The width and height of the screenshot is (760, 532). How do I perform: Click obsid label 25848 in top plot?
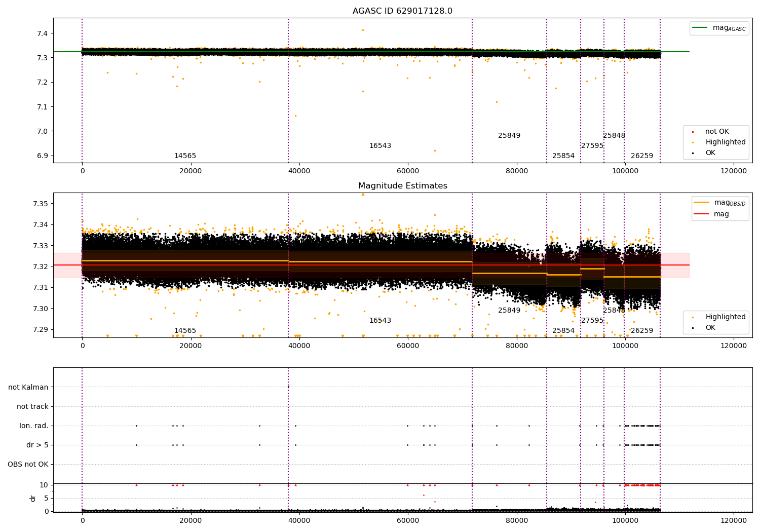point(614,136)
